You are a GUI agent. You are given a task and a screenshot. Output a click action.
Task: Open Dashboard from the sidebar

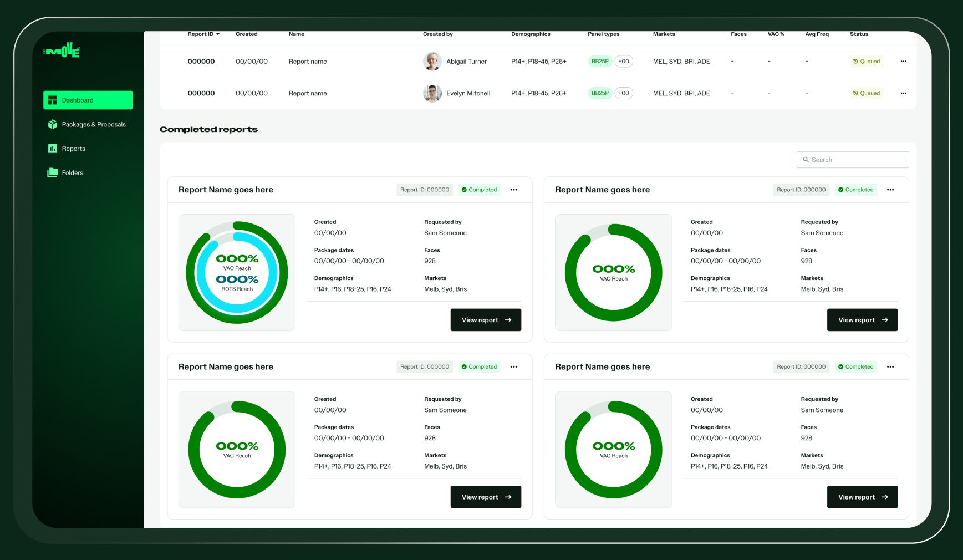88,100
